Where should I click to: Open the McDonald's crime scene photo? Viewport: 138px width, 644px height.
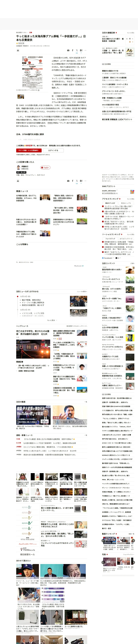point(33,349)
